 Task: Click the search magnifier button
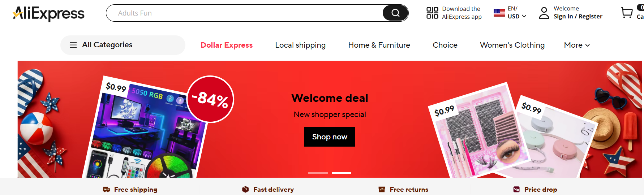(395, 13)
